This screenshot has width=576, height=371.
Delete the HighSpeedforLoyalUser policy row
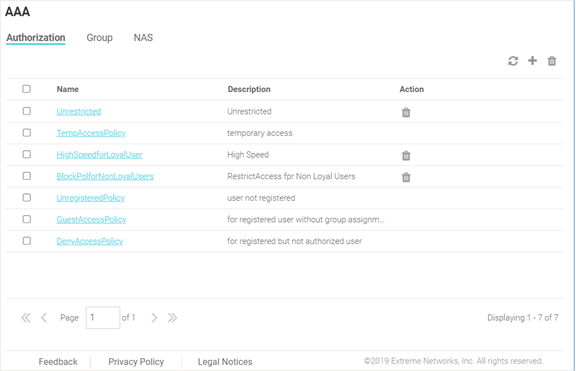point(406,156)
